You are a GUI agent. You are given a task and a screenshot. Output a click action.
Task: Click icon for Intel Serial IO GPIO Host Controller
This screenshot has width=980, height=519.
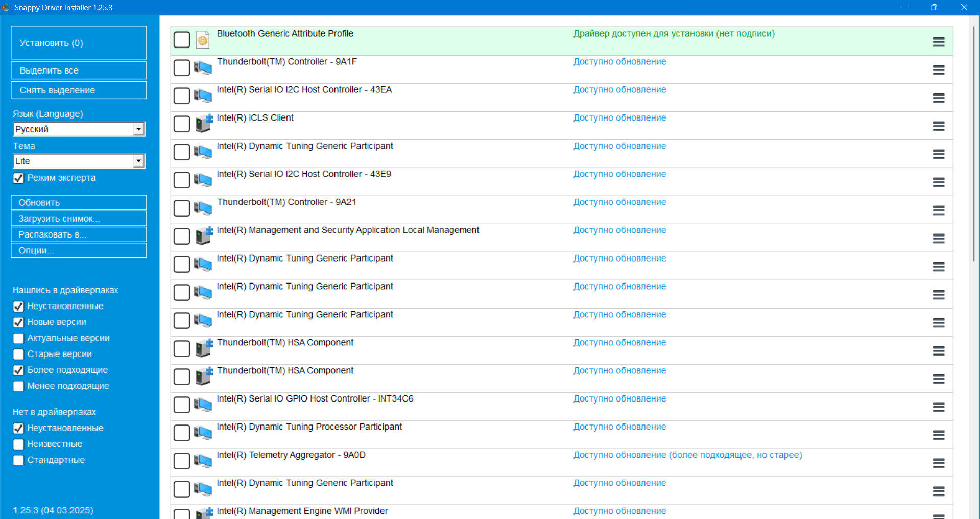pos(203,405)
